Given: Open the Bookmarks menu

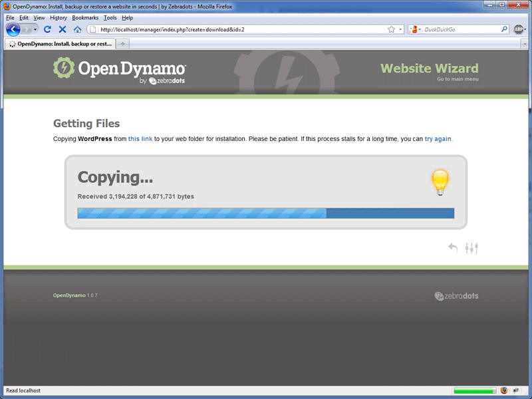Looking at the screenshot, I should [85, 18].
